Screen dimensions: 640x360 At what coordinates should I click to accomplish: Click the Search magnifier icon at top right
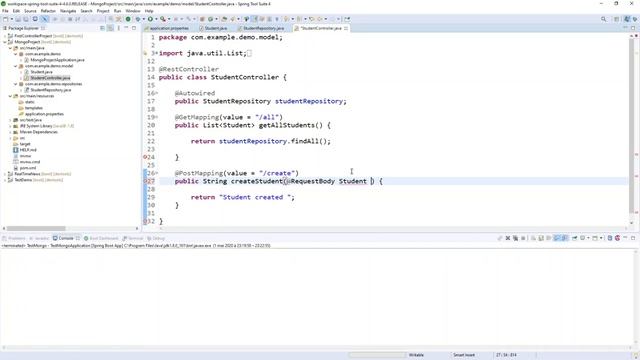click(603, 19)
